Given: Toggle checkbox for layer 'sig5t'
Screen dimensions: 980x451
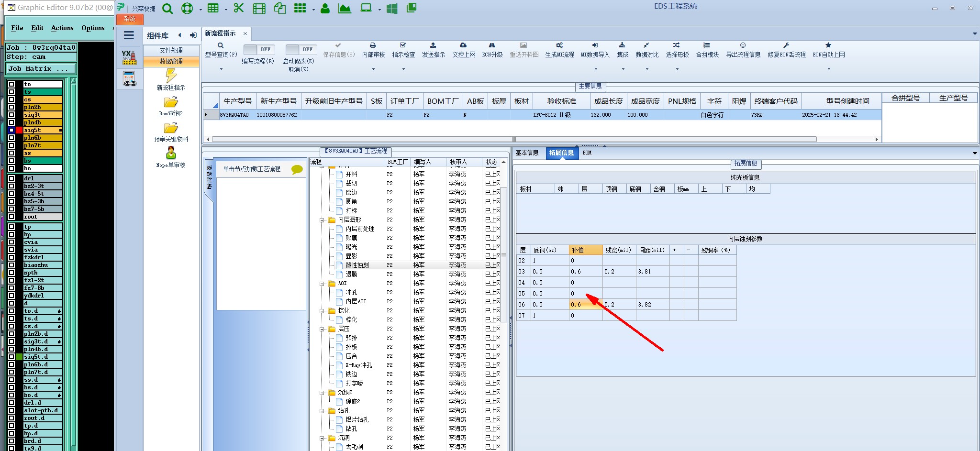Looking at the screenshot, I should point(12,130).
